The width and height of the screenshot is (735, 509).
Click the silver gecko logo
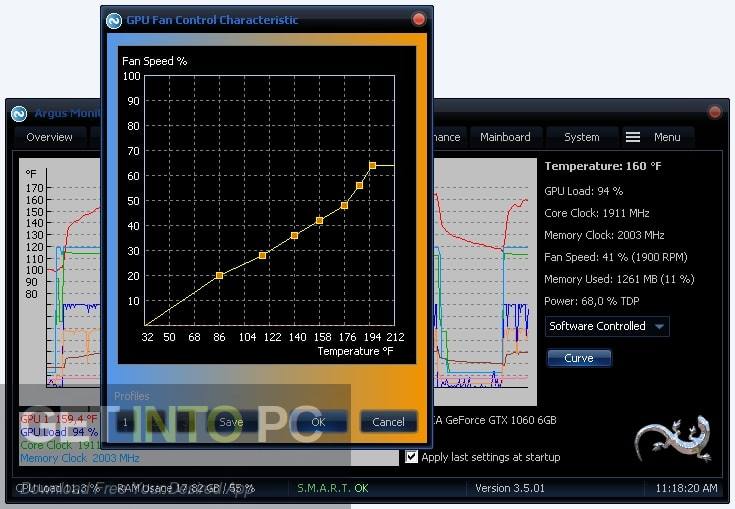click(673, 438)
